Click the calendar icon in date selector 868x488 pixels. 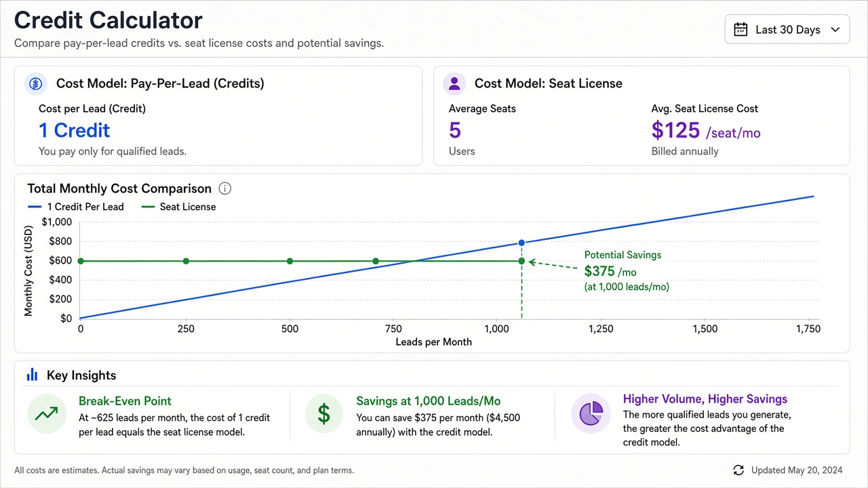tap(741, 29)
